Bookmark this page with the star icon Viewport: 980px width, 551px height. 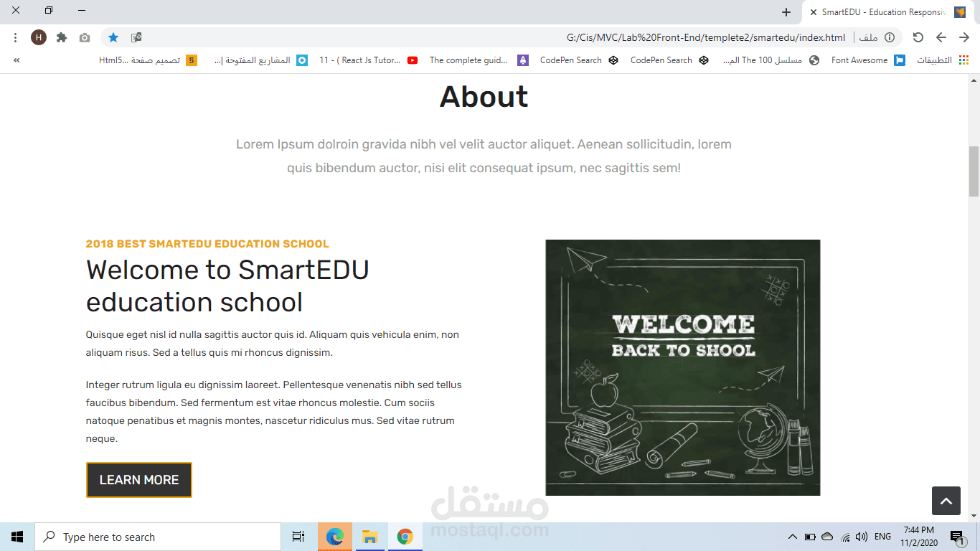coord(113,37)
